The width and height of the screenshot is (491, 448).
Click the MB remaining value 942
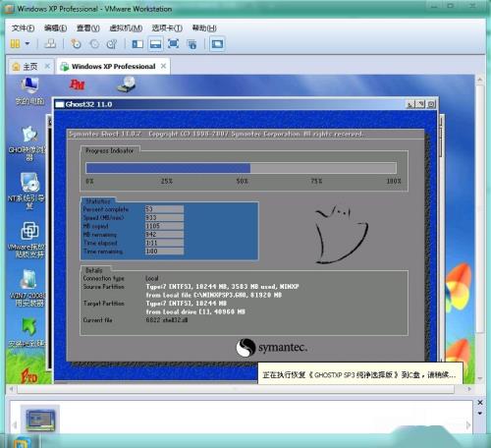[x=164, y=235]
